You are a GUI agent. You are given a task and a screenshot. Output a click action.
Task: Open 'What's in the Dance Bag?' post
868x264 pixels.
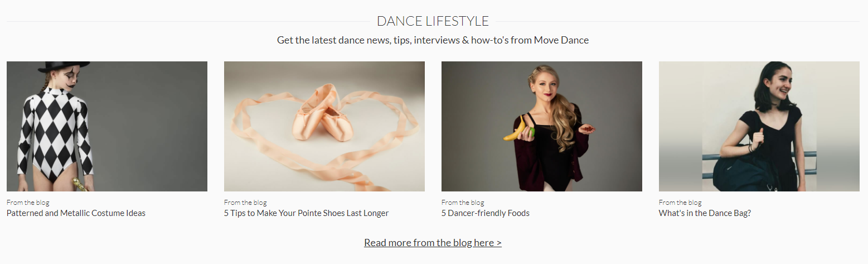pos(705,213)
